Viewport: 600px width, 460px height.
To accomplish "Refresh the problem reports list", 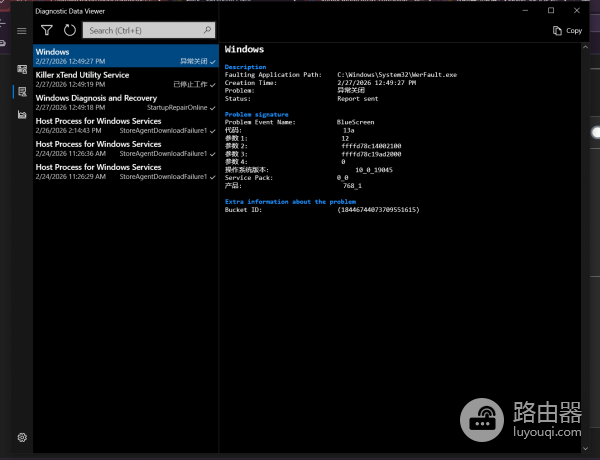I will (70, 30).
